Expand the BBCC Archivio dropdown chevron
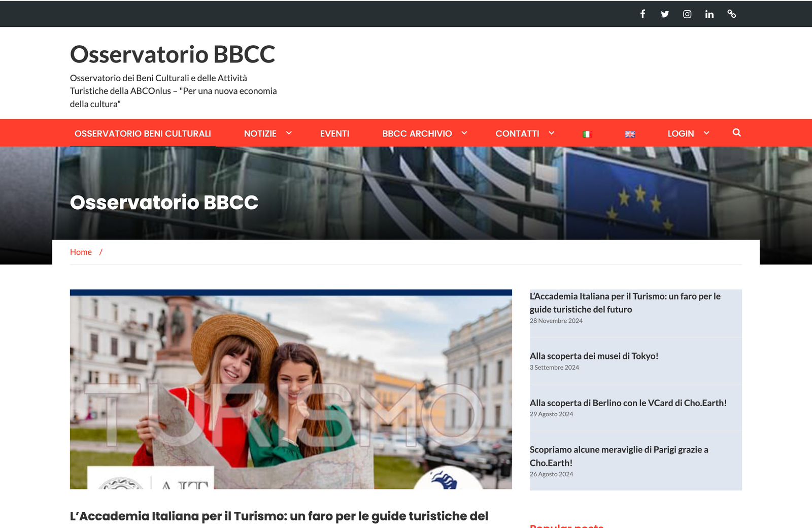This screenshot has height=528, width=812. click(464, 133)
